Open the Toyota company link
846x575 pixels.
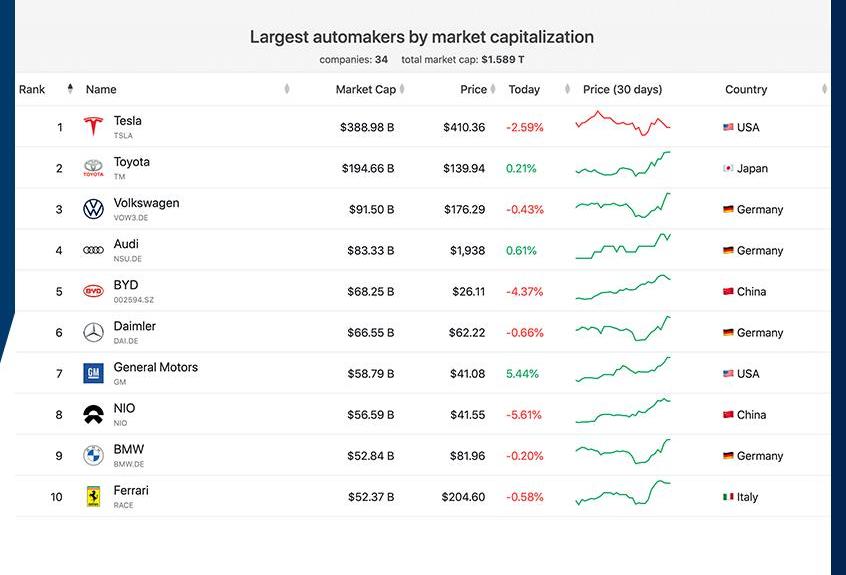click(132, 162)
